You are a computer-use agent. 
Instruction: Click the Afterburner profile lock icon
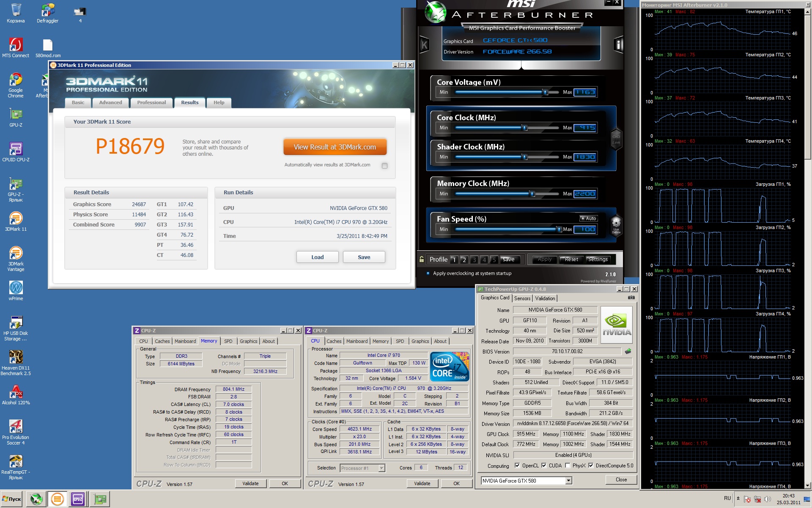(422, 259)
